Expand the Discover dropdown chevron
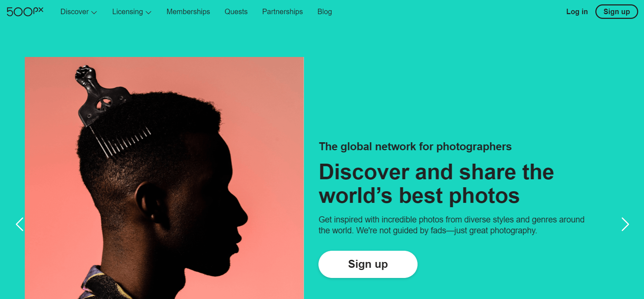Viewport: 644px width, 299px height. (95, 12)
